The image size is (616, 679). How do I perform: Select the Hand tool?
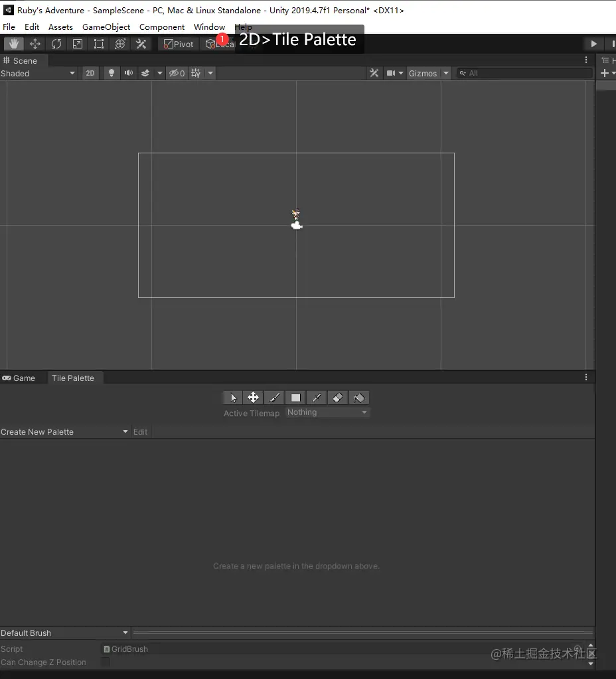pyautogui.click(x=14, y=44)
